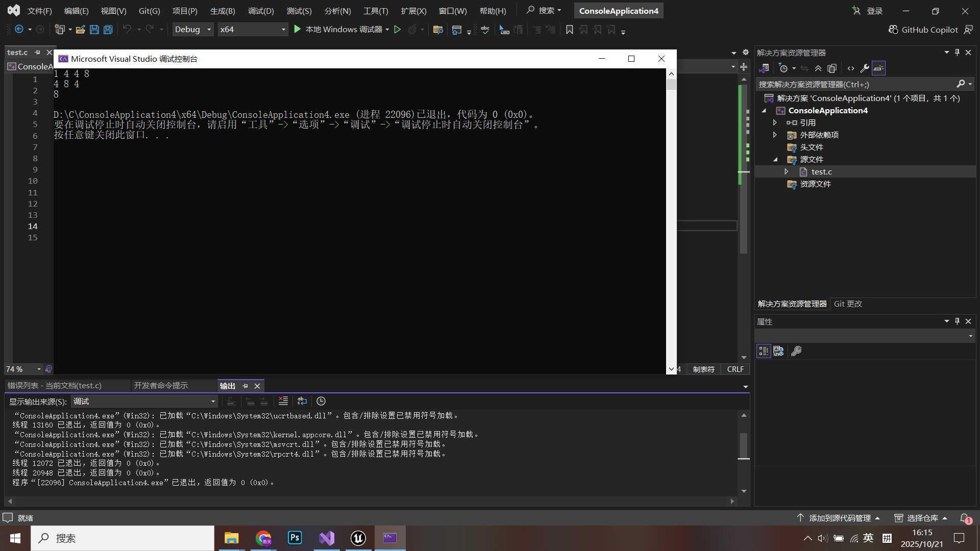The image size is (980, 551).
Task: Clear all text in the Output panel
Action: 283,401
